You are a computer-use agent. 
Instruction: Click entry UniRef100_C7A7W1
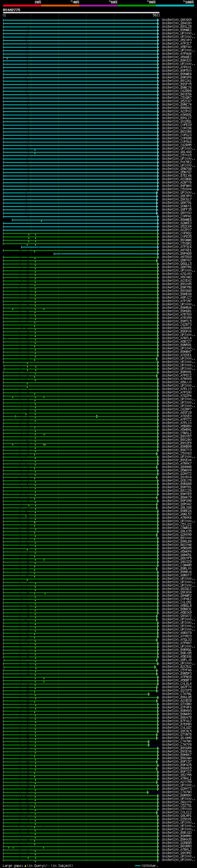pyautogui.click(x=177, y=694)
